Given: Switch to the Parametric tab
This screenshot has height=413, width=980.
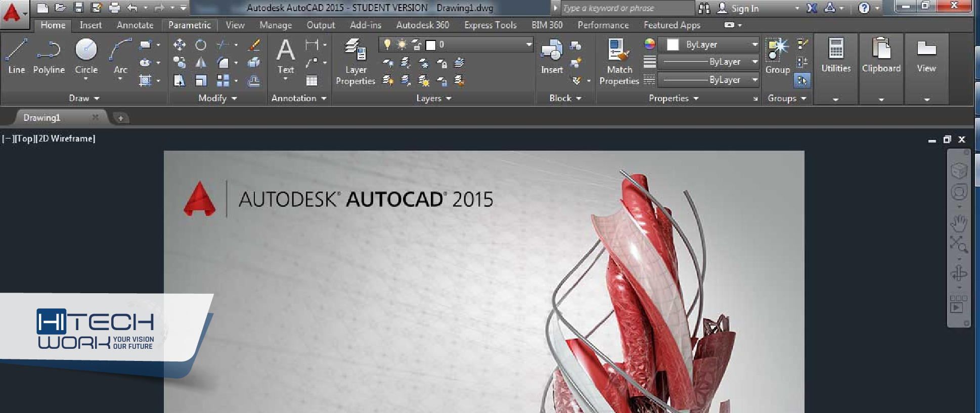Looking at the screenshot, I should tap(190, 25).
